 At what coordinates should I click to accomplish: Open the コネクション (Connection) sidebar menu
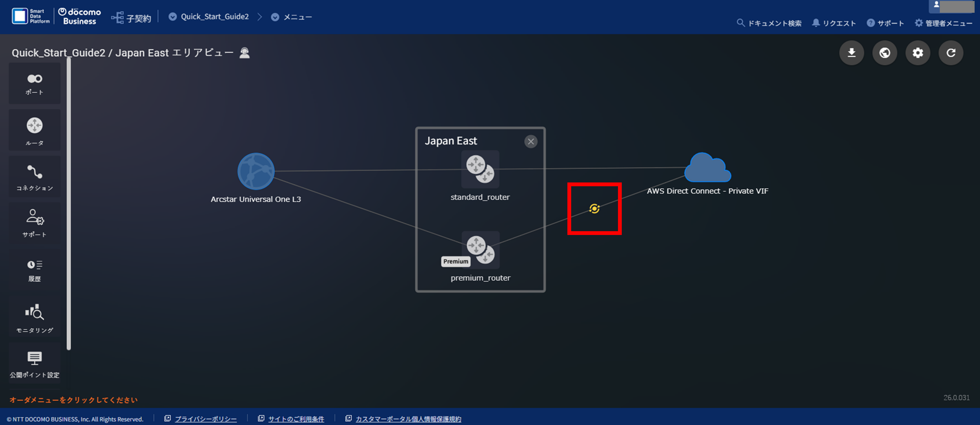pyautogui.click(x=35, y=177)
